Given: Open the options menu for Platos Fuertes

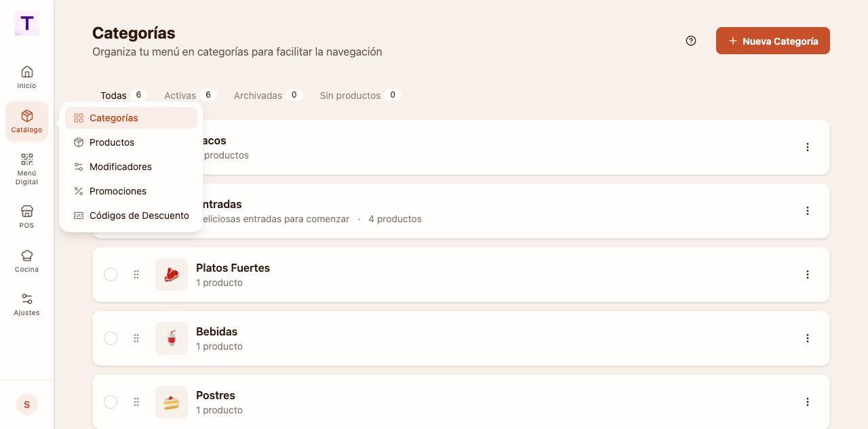Looking at the screenshot, I should click(808, 274).
